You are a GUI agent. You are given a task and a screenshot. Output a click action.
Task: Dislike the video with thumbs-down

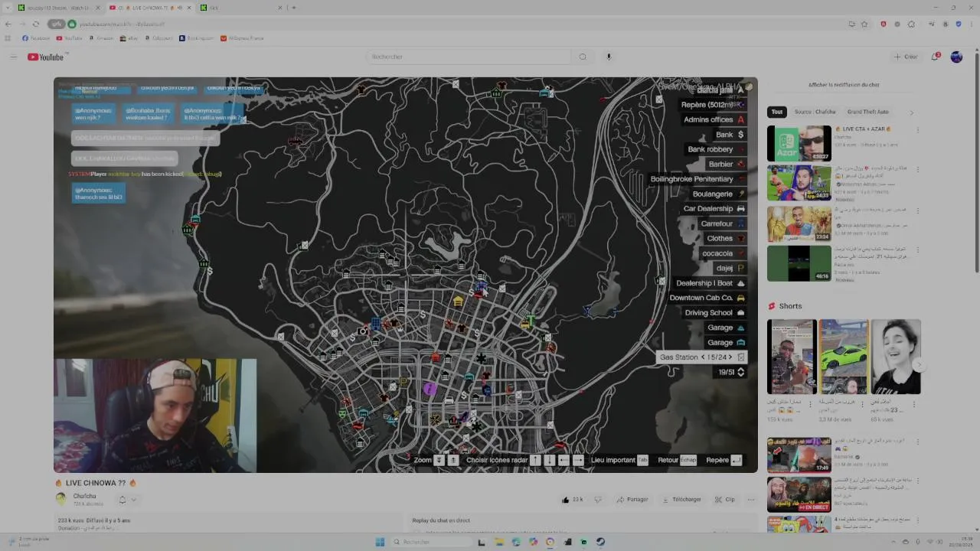[598, 500]
